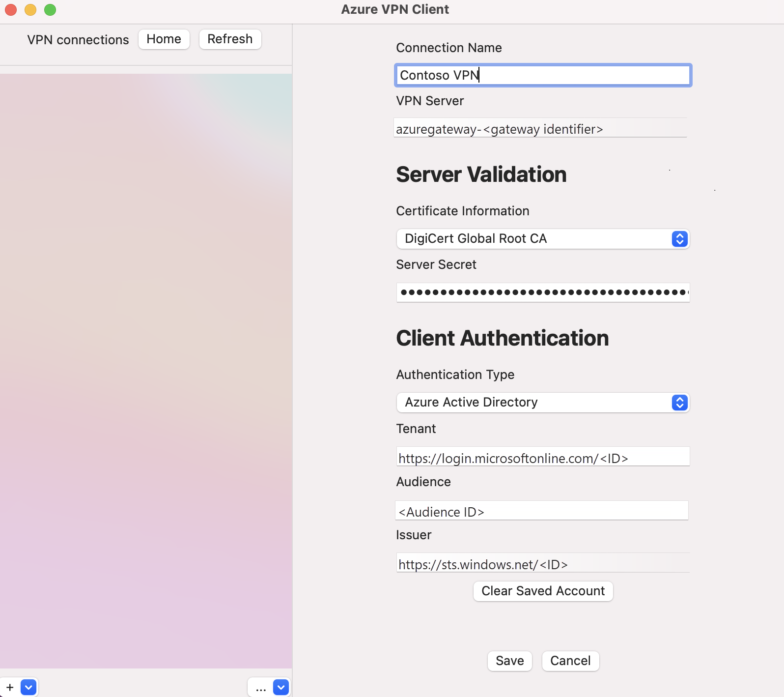Close the Azure VPN Client window
Image resolution: width=784 pixels, height=697 pixels.
[x=11, y=10]
